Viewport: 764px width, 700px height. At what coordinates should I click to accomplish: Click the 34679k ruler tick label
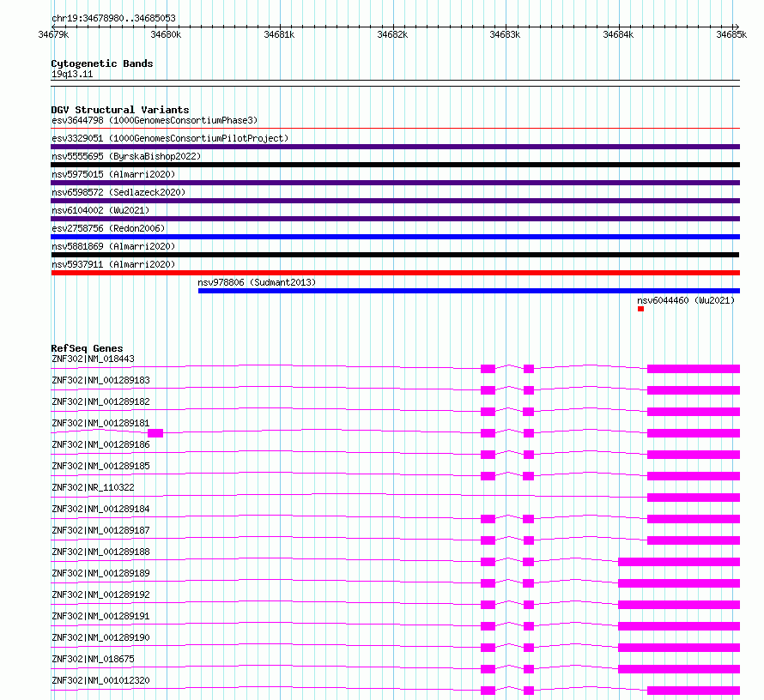(53, 34)
